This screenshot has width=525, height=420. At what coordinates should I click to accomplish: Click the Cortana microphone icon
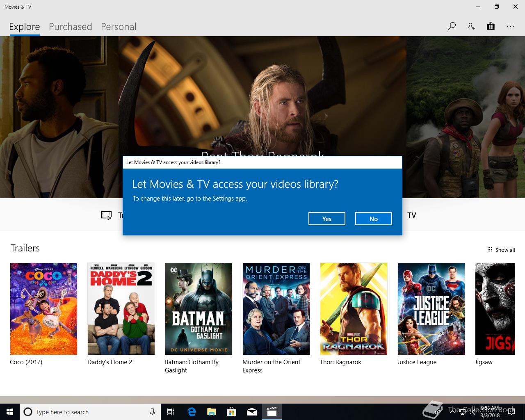[x=152, y=412]
